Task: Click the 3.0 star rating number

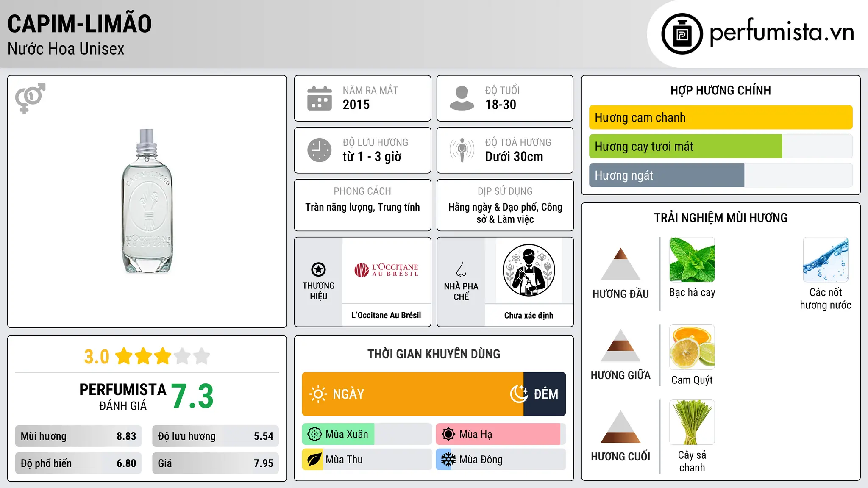Action: tap(97, 357)
